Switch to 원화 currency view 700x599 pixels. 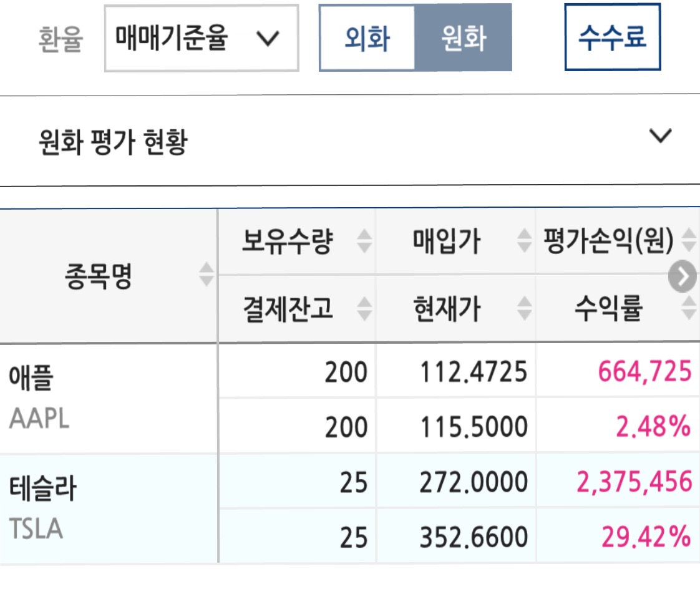[x=463, y=38]
